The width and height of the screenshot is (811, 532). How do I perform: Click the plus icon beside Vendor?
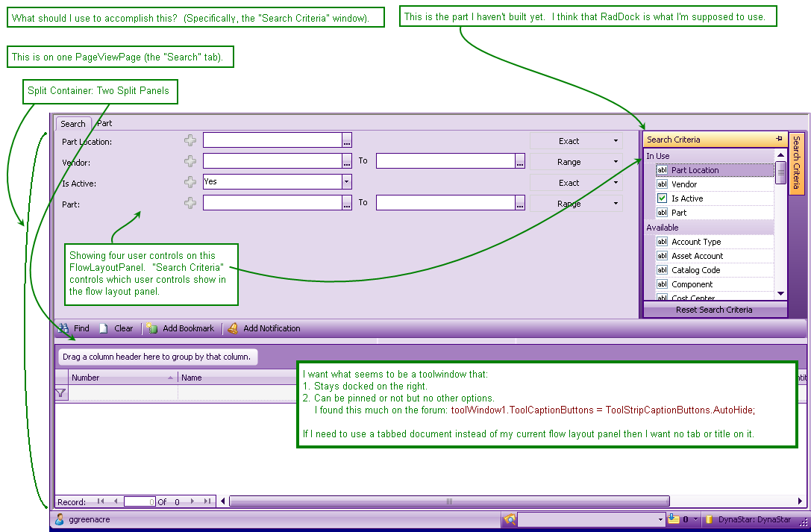[190, 161]
